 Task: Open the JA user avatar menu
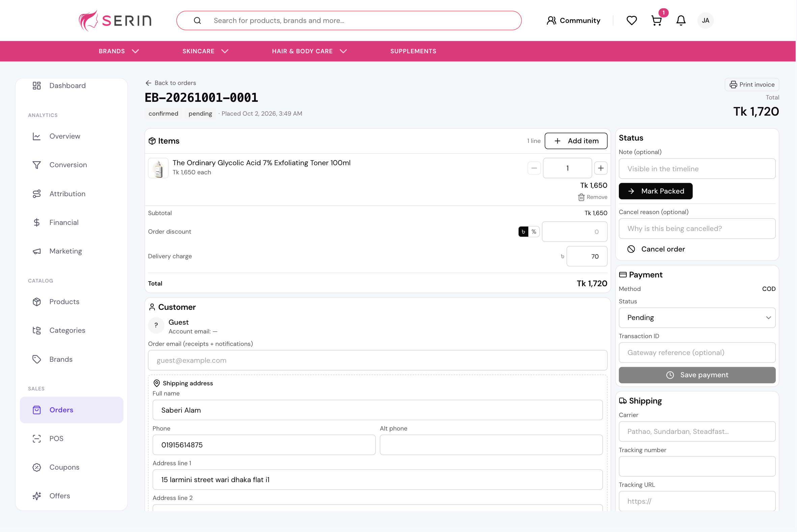click(706, 20)
